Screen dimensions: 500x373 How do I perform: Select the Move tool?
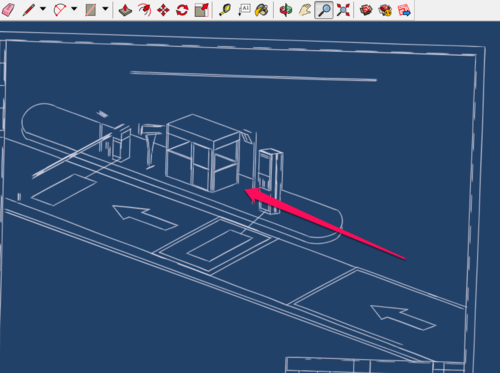point(163,10)
